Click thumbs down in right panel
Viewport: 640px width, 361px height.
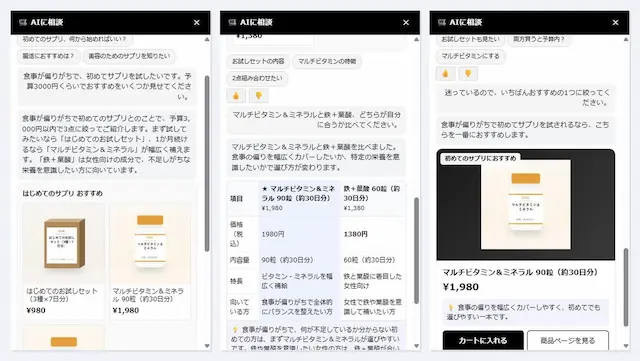[468, 74]
